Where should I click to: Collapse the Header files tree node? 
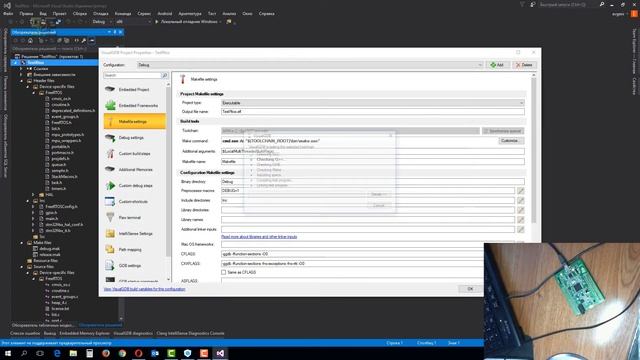tap(21, 81)
